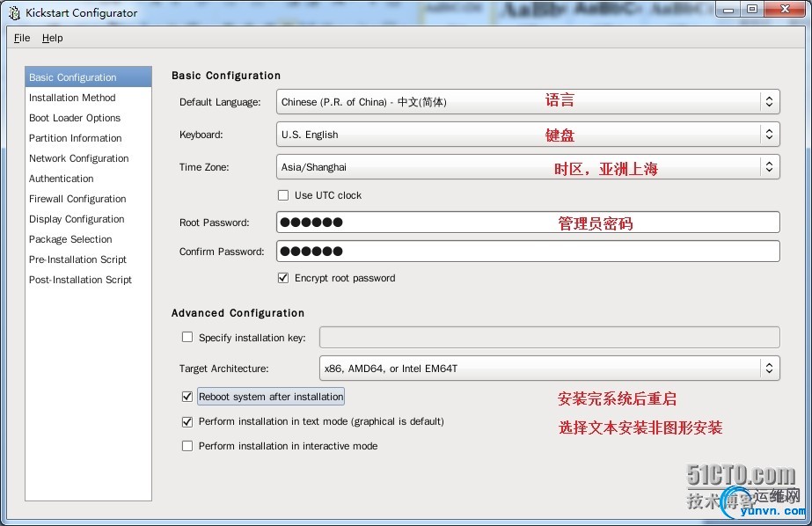812x526 pixels.
Task: Open Post-Installation Script section
Action: pos(89,279)
